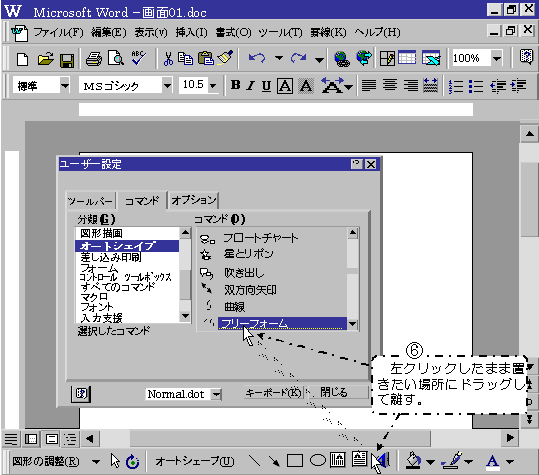Show the Web toolbar globe icon
The height and width of the screenshot is (475, 539).
[364, 58]
